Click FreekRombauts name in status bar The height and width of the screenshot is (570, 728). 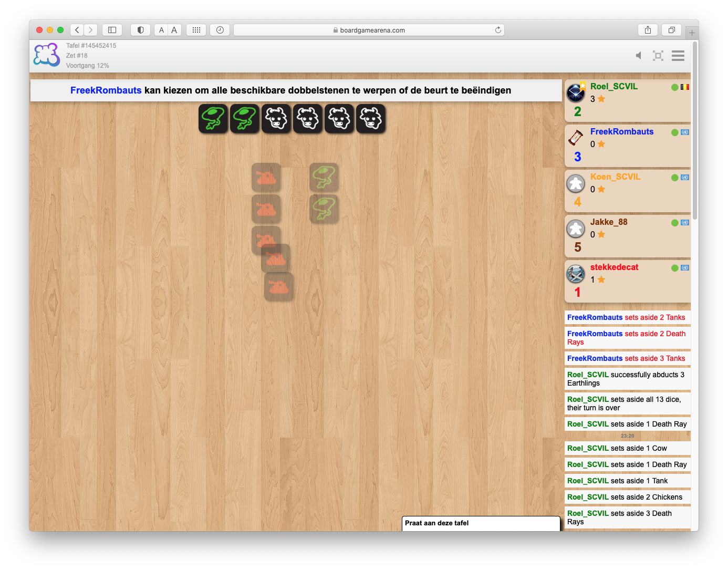click(x=106, y=90)
